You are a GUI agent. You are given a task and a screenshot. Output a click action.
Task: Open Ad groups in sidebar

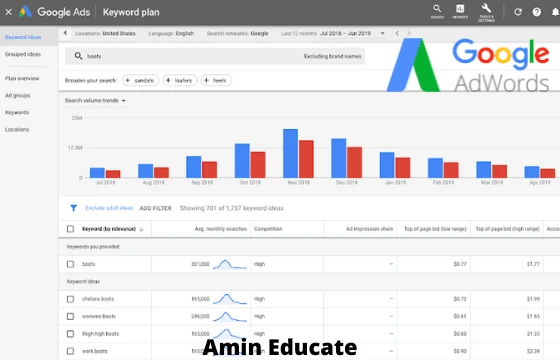(x=18, y=95)
